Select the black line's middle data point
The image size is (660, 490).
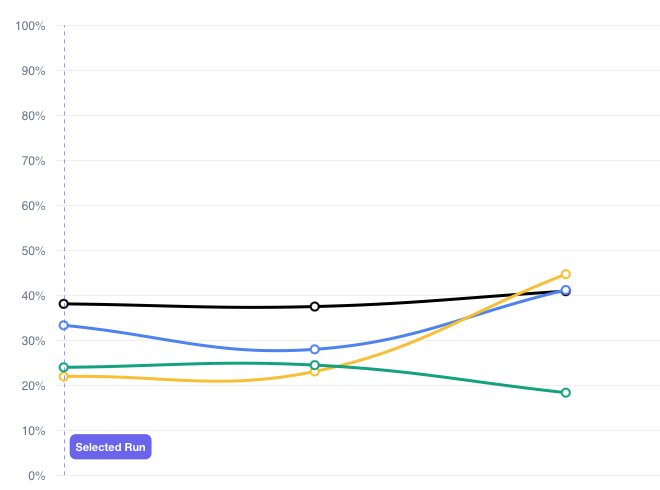point(315,306)
